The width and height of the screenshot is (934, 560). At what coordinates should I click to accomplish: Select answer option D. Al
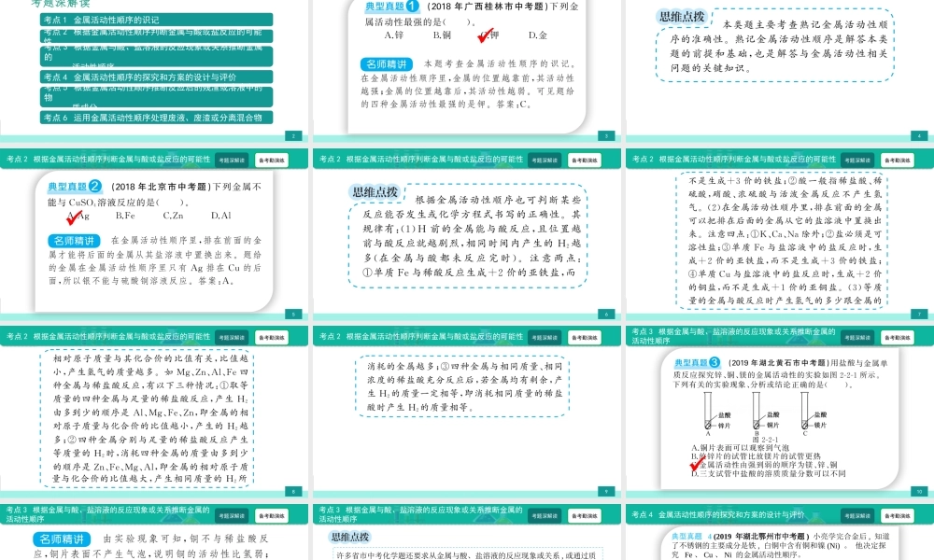(222, 216)
